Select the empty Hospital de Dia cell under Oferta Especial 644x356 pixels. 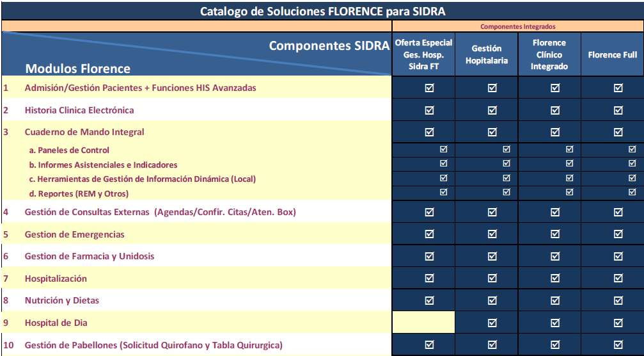[x=423, y=322]
